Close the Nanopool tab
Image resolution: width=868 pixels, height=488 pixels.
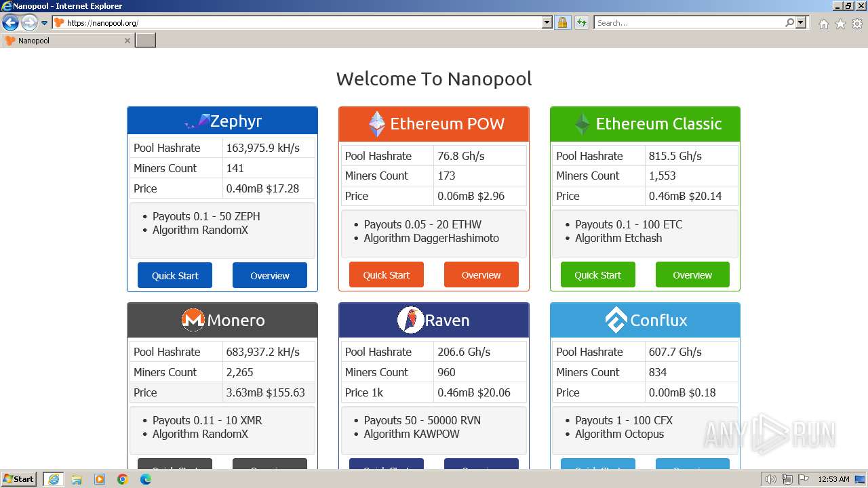coord(127,41)
